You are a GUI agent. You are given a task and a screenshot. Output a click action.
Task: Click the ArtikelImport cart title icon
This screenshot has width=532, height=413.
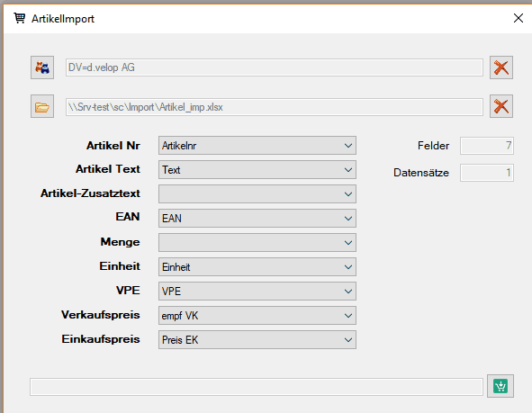tap(19, 18)
